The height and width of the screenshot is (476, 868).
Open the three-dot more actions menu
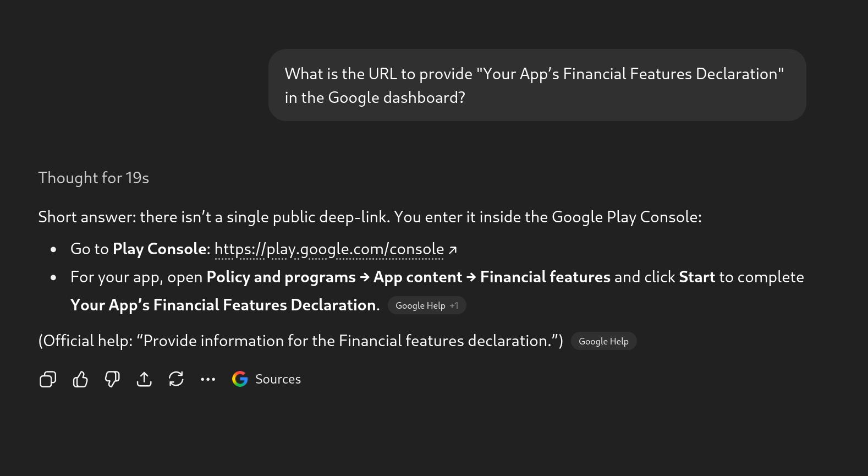pyautogui.click(x=208, y=379)
